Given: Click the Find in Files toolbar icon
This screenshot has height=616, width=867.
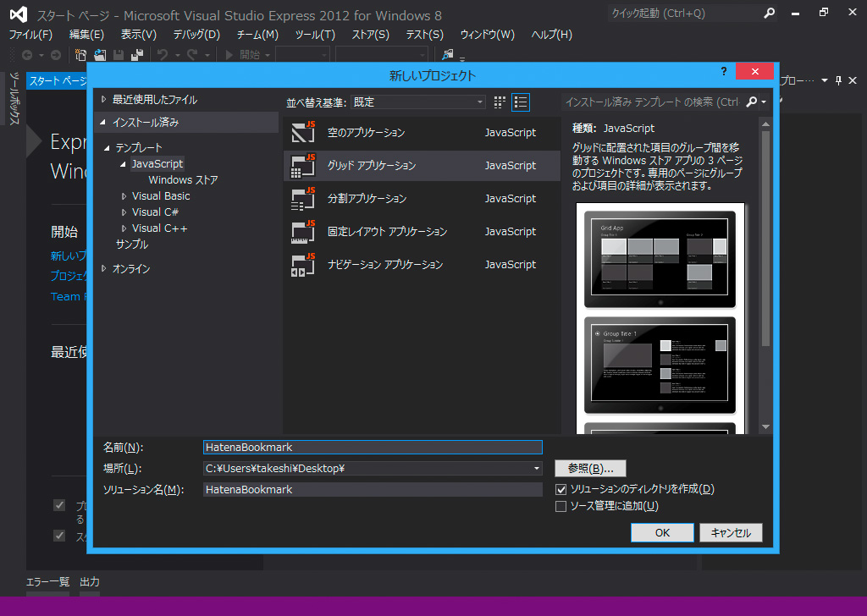Looking at the screenshot, I should [x=447, y=55].
